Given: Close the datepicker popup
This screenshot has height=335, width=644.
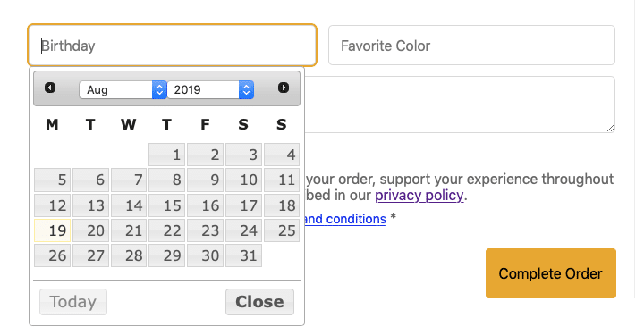Looking at the screenshot, I should click(x=259, y=302).
